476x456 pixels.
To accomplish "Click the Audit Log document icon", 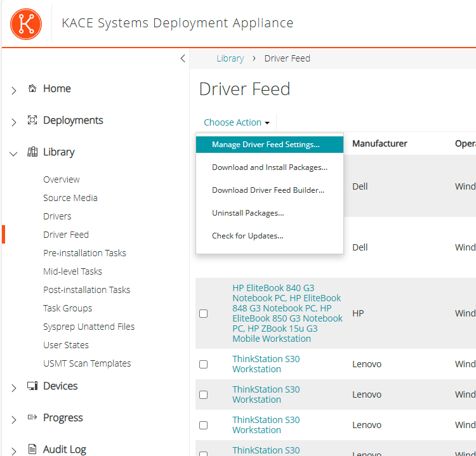I will click(x=32, y=449).
